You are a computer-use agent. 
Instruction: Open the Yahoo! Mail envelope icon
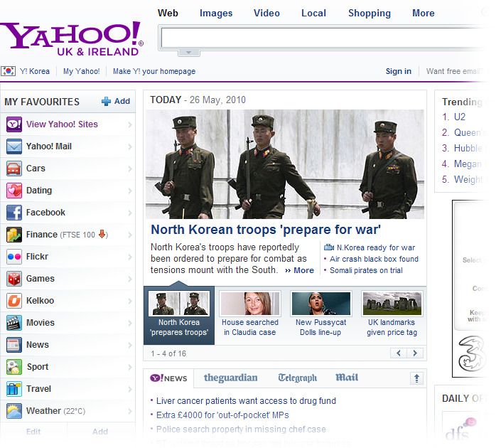click(14, 146)
